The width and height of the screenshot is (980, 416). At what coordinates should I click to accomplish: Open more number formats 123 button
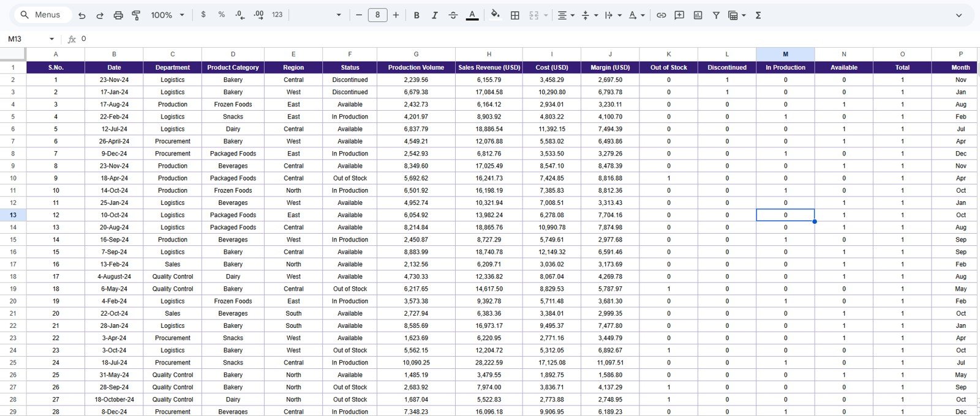pyautogui.click(x=277, y=15)
